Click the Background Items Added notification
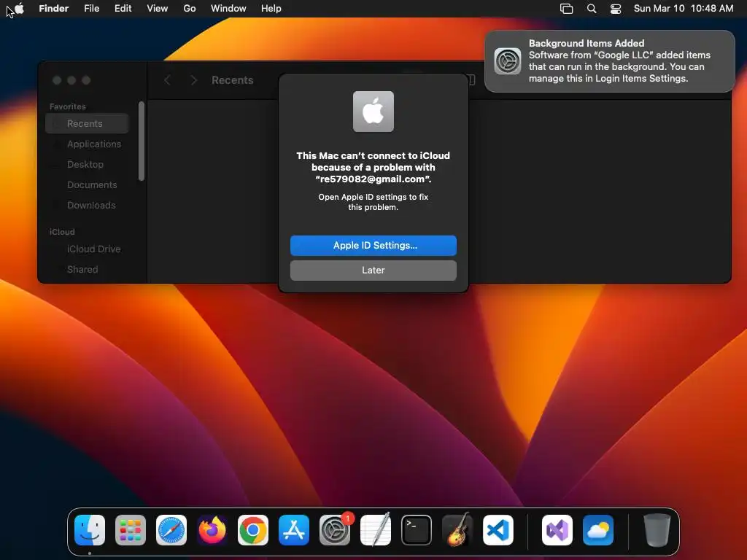The width and height of the screenshot is (747, 560). [609, 61]
